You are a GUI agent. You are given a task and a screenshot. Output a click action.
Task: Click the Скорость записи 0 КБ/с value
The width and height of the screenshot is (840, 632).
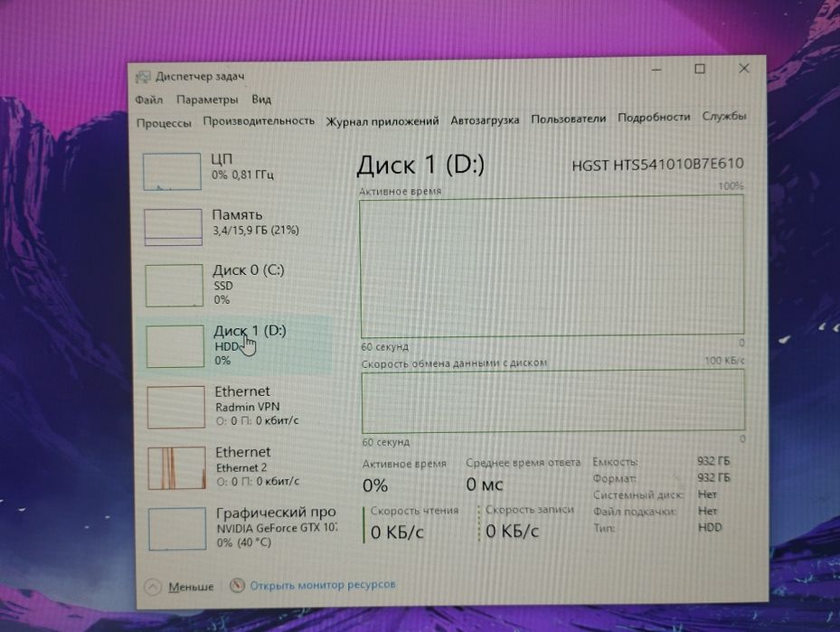click(x=512, y=532)
